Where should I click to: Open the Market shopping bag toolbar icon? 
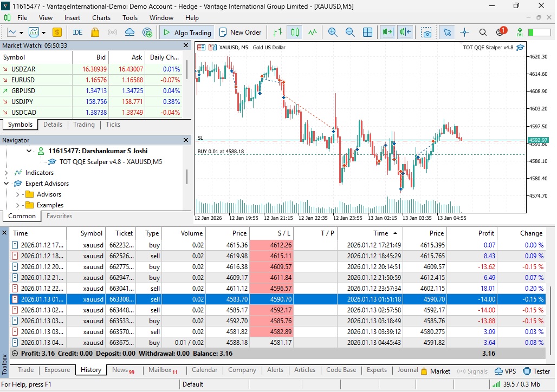[95, 32]
